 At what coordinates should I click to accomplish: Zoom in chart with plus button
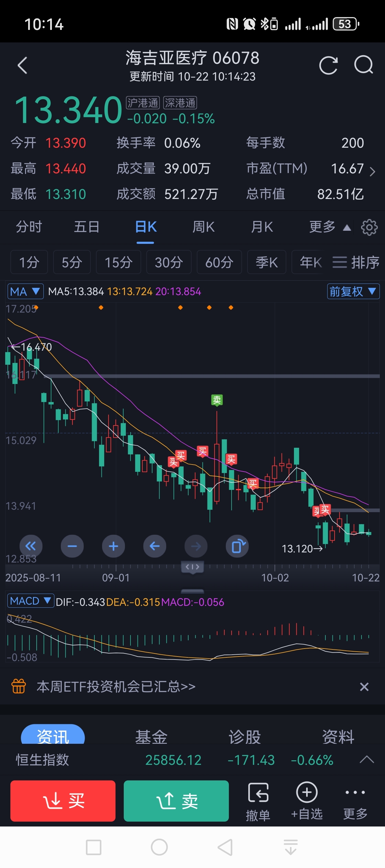click(x=113, y=546)
